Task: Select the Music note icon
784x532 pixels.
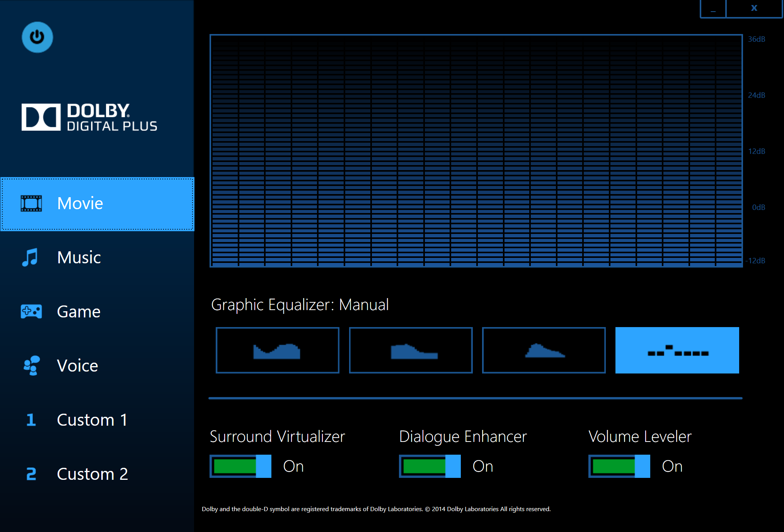Action: tap(30, 257)
